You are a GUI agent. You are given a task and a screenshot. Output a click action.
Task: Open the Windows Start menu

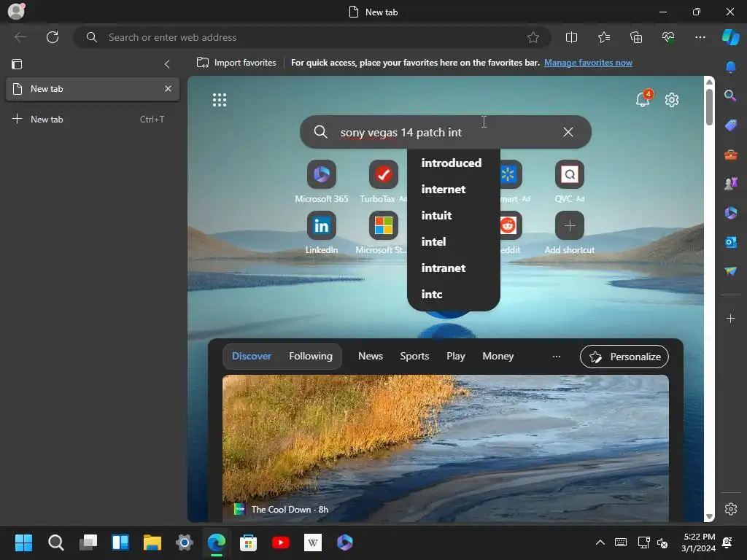[x=23, y=542]
